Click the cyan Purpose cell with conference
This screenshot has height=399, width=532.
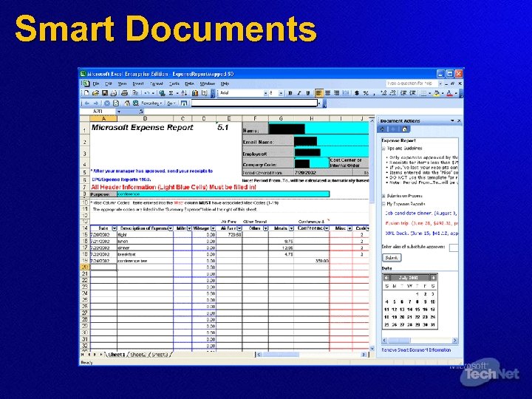coord(223,194)
